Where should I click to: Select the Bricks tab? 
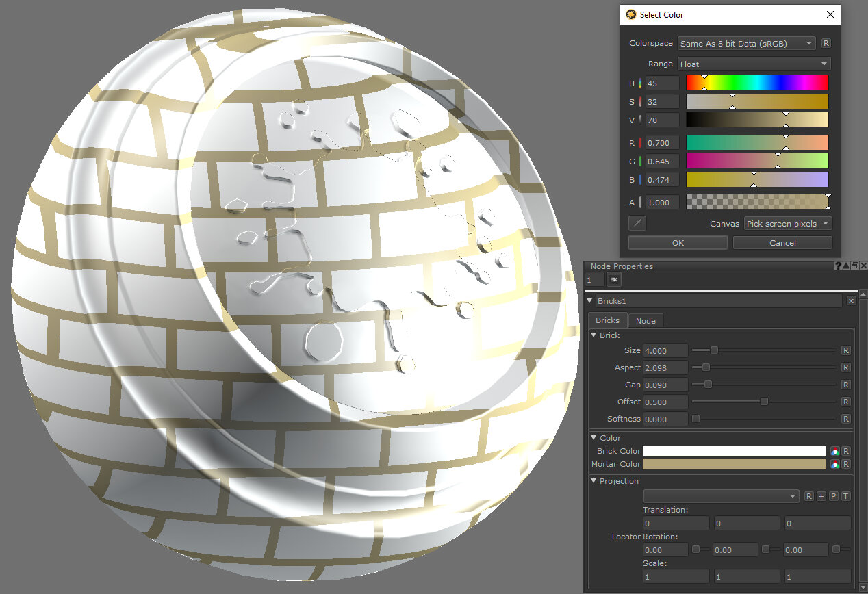point(607,320)
